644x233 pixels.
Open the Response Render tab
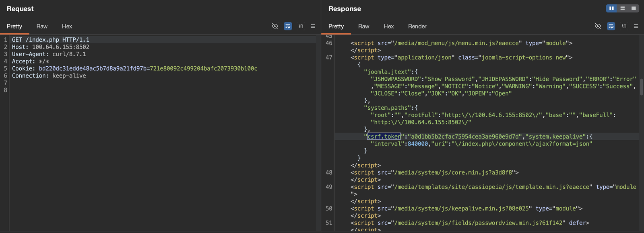tap(417, 26)
